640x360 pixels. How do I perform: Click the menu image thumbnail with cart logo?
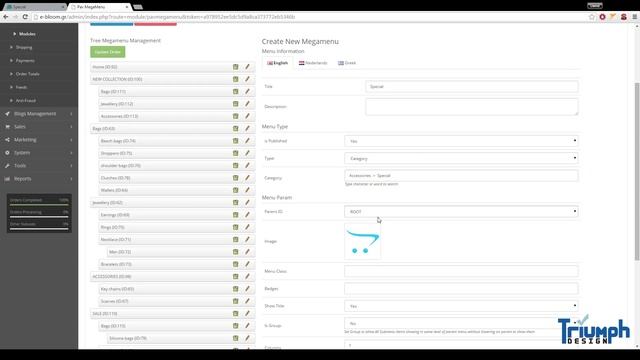coord(362,241)
